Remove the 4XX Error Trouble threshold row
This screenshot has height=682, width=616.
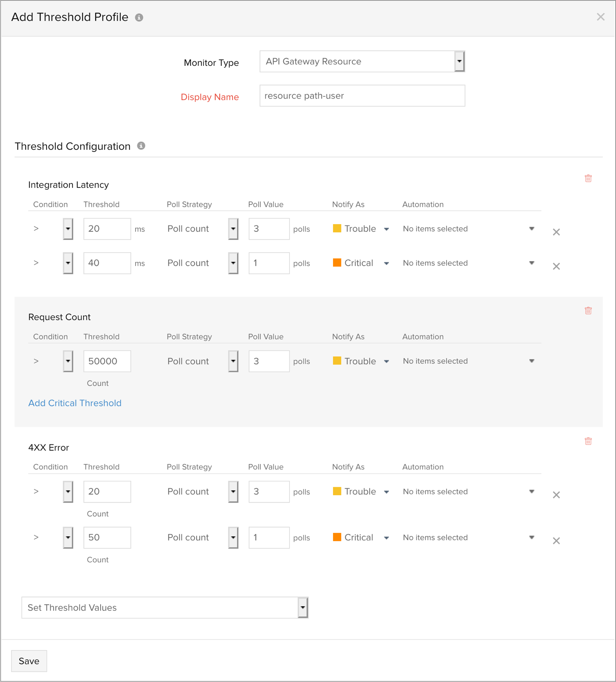tap(556, 495)
